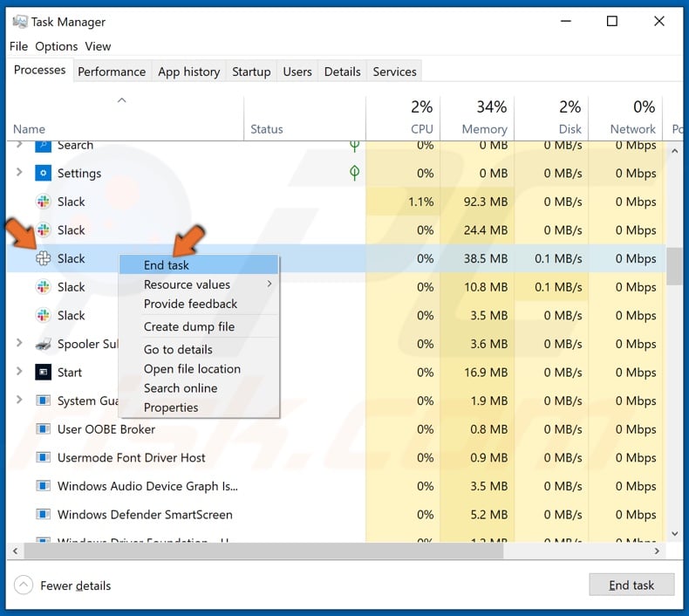This screenshot has width=689, height=616.
Task: Click the horizontal scrollbar right arrow
Action: pyautogui.click(x=657, y=551)
